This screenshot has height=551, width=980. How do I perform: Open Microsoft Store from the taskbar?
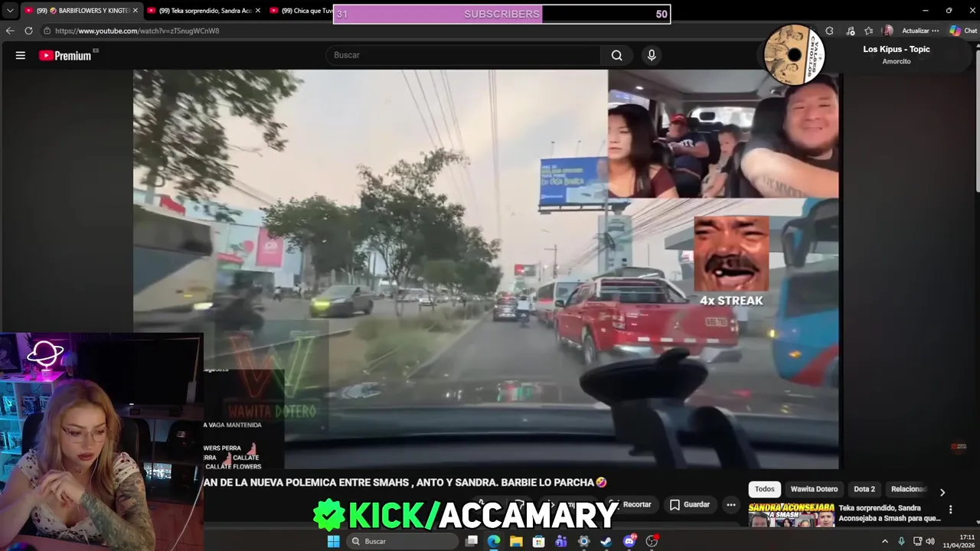coord(538,541)
